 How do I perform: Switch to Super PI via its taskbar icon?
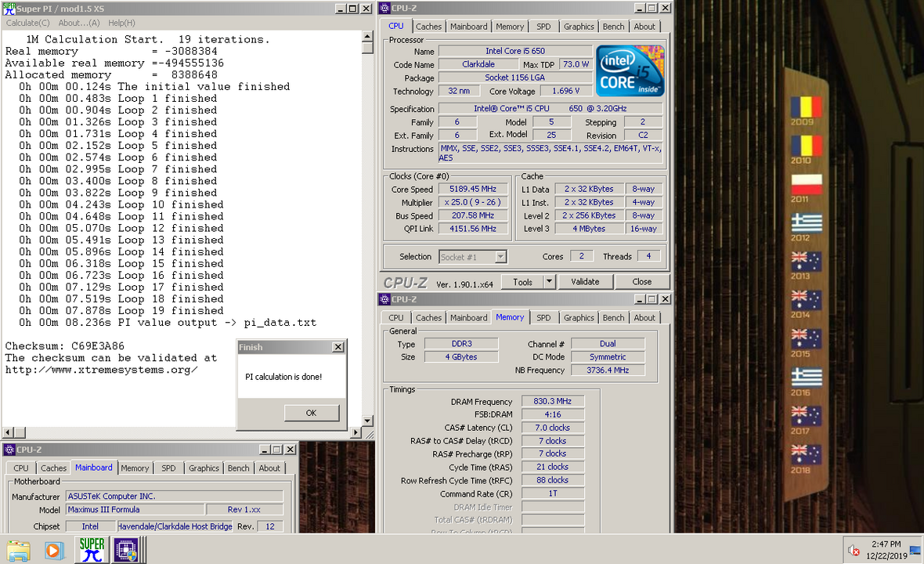click(x=92, y=550)
